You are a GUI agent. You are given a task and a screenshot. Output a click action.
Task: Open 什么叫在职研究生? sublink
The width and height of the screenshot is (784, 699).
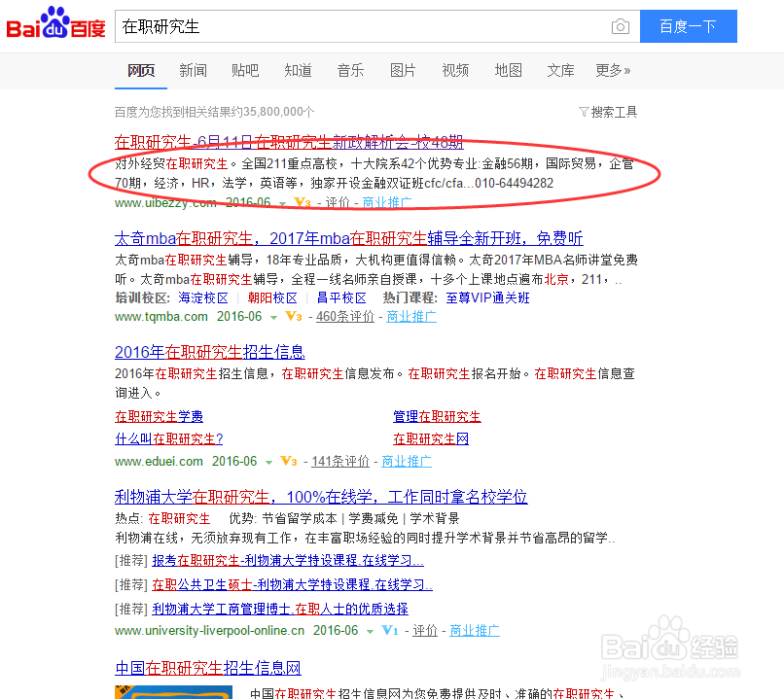click(x=169, y=439)
